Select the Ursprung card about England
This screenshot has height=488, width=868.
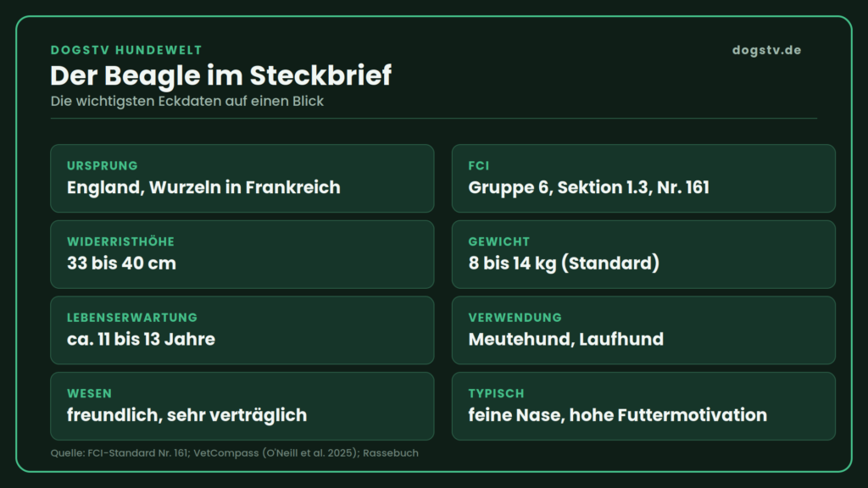point(242,178)
